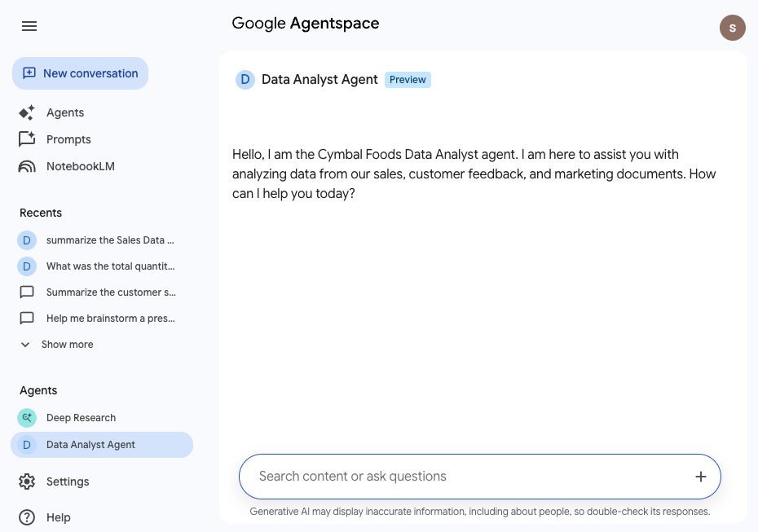Viewport: 758px width, 532px height.
Task: Click the Data Analyst Agent header avatar
Action: click(x=245, y=80)
